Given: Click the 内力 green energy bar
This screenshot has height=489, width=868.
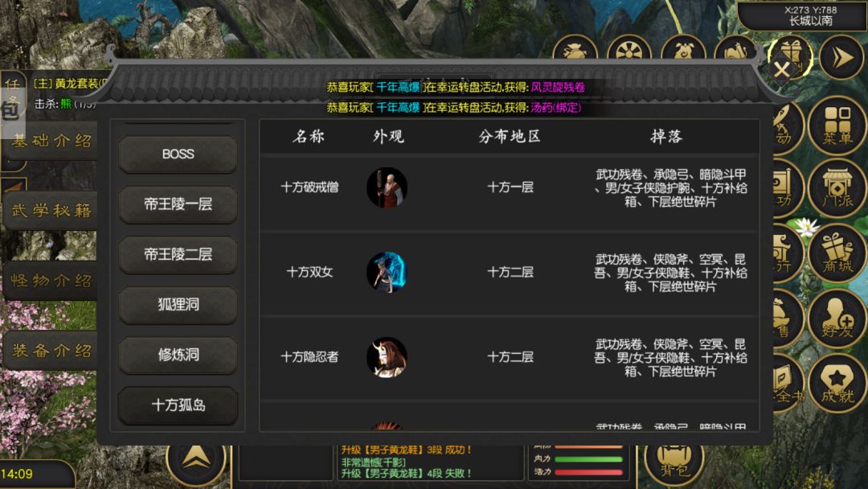Looking at the screenshot, I should pos(588,459).
